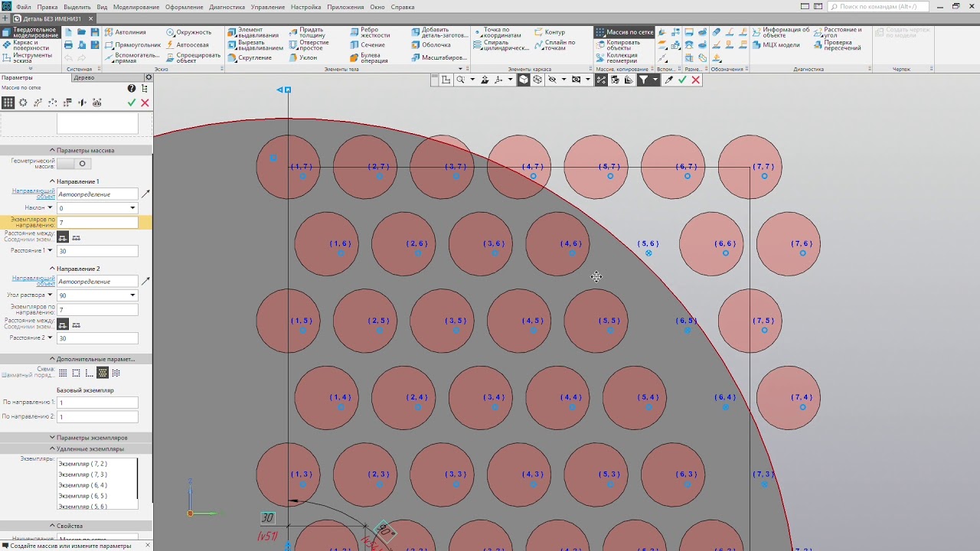Toggle the filter funnel in viewport toolbar
The height and width of the screenshot is (551, 980).
tap(644, 80)
